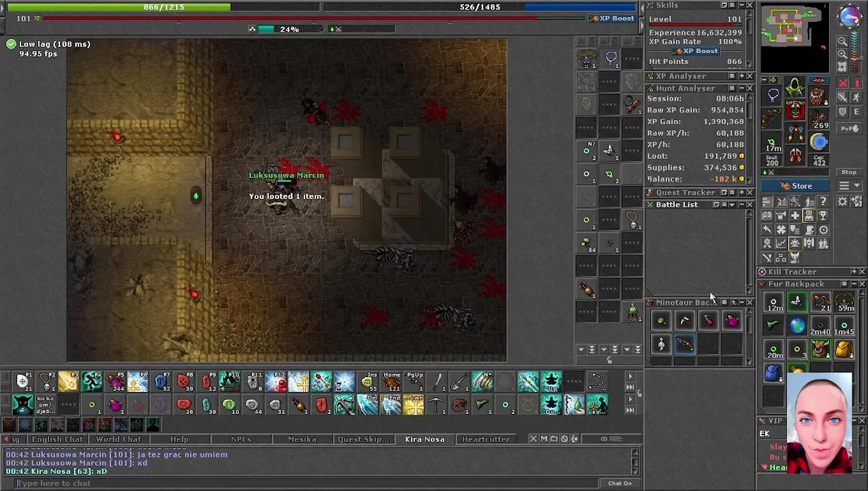Click the Stop button

850,173
